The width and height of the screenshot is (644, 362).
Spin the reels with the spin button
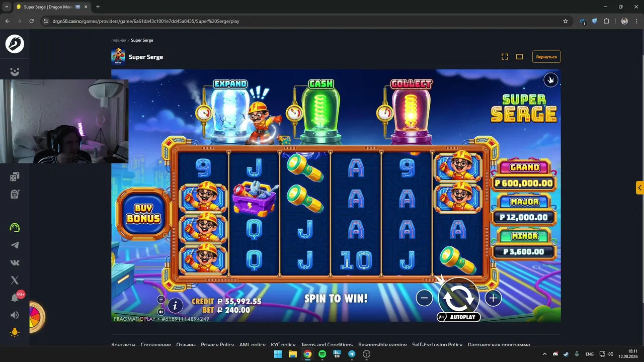(x=458, y=297)
